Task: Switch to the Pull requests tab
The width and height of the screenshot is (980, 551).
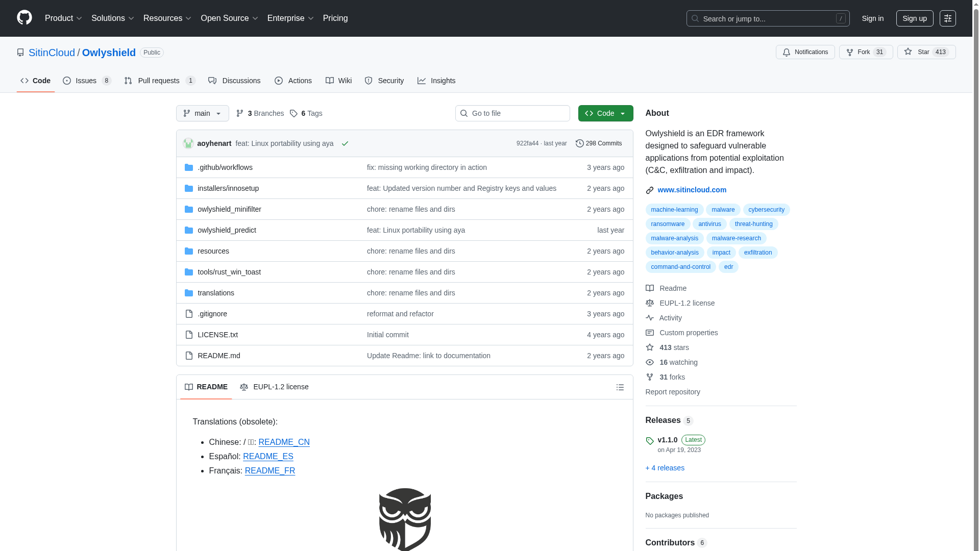Action: tap(160, 81)
